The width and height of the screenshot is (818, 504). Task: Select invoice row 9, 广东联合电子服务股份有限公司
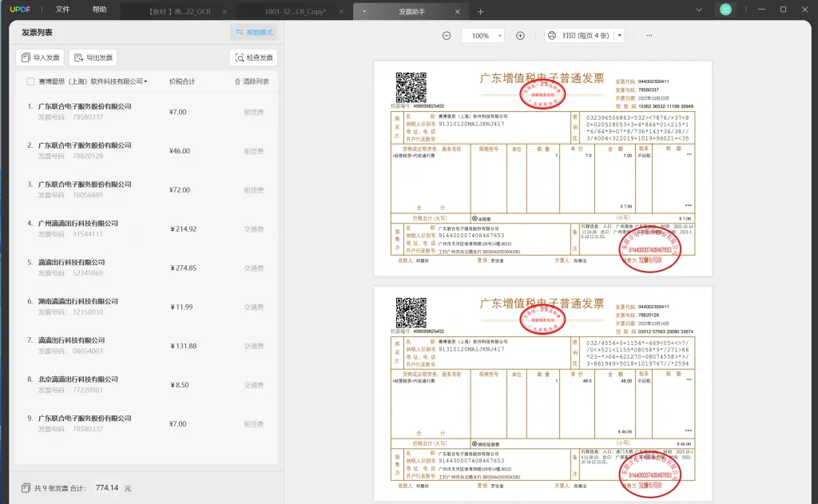pos(147,423)
